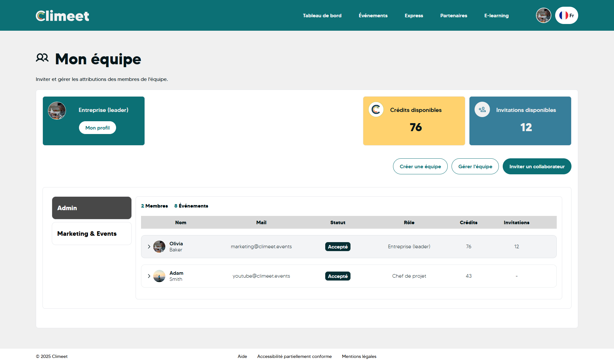Open the Mon profil button

98,128
